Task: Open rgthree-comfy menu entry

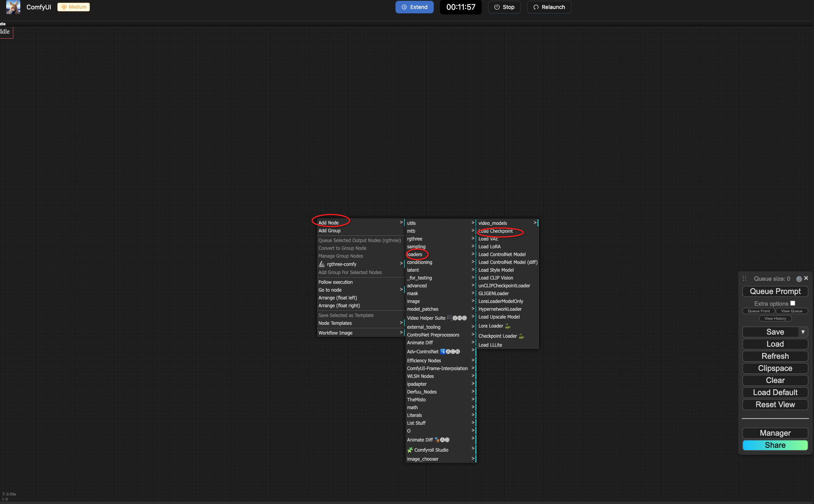Action: [x=342, y=264]
